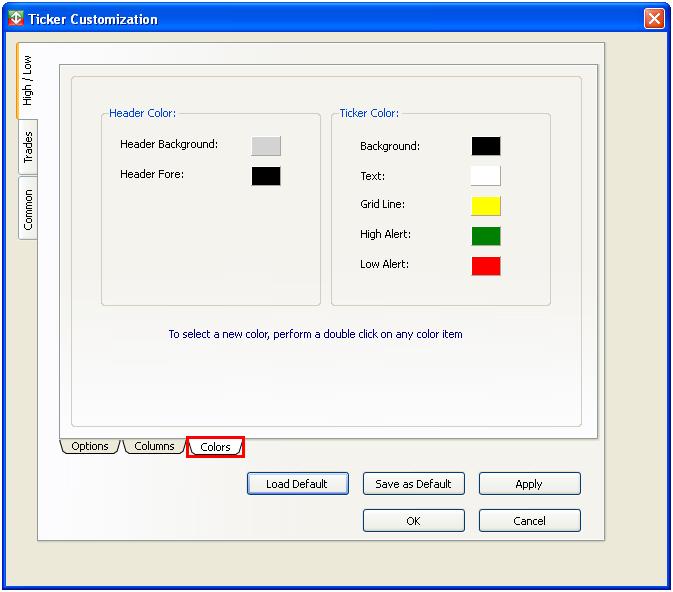Image resolution: width=673 pixels, height=592 pixels.
Task: Select the Common vertical tab
Action: pos(28,209)
